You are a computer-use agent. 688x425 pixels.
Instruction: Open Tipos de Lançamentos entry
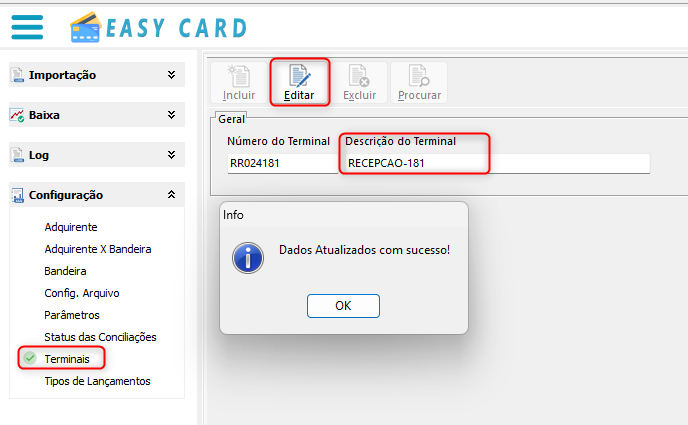pos(97,381)
